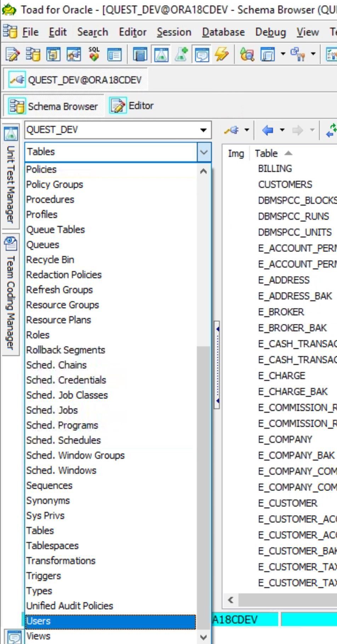Click the dropdown list scroll down arrow
Screen dimensions: 337x644
[204, 637]
